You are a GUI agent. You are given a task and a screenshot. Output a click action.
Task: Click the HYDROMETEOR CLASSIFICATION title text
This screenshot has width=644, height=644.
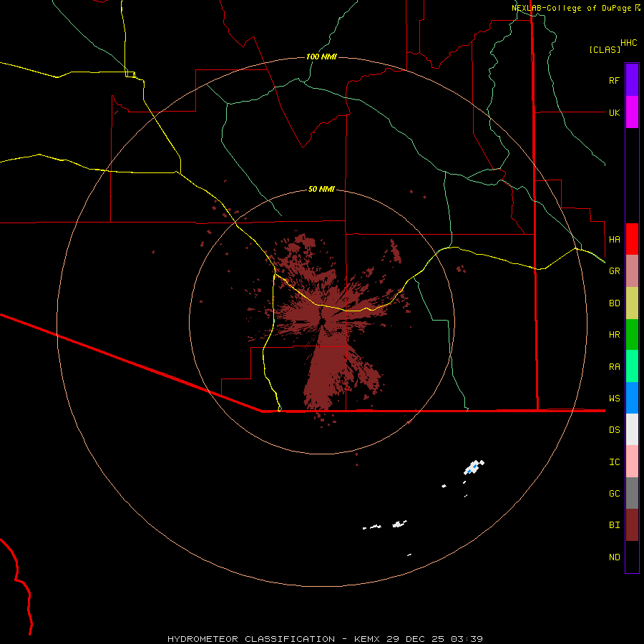250,639
